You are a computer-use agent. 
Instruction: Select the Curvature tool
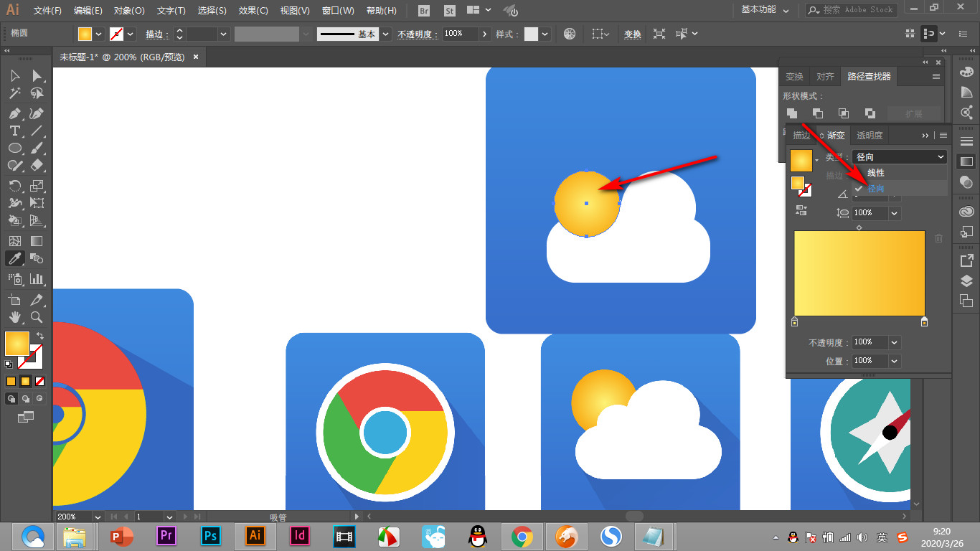(37, 113)
